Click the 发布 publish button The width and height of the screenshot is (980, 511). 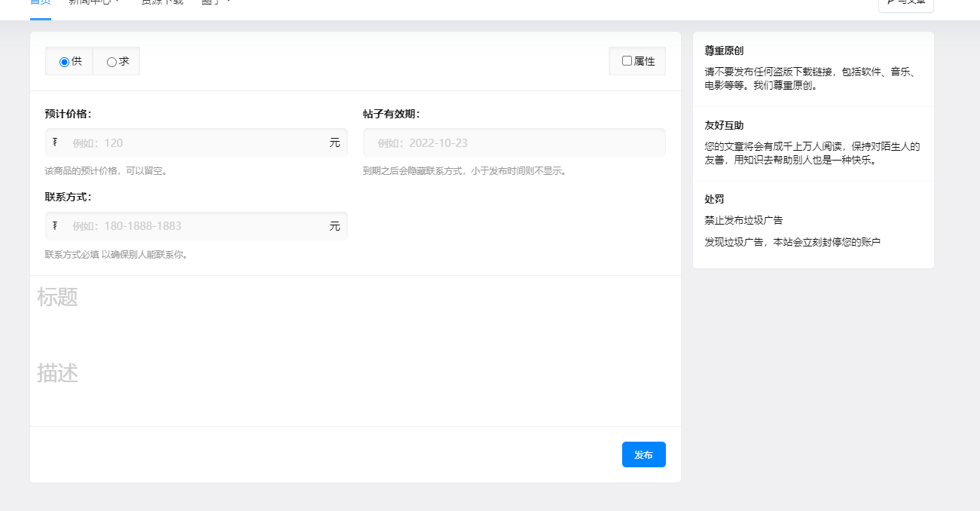(644, 454)
